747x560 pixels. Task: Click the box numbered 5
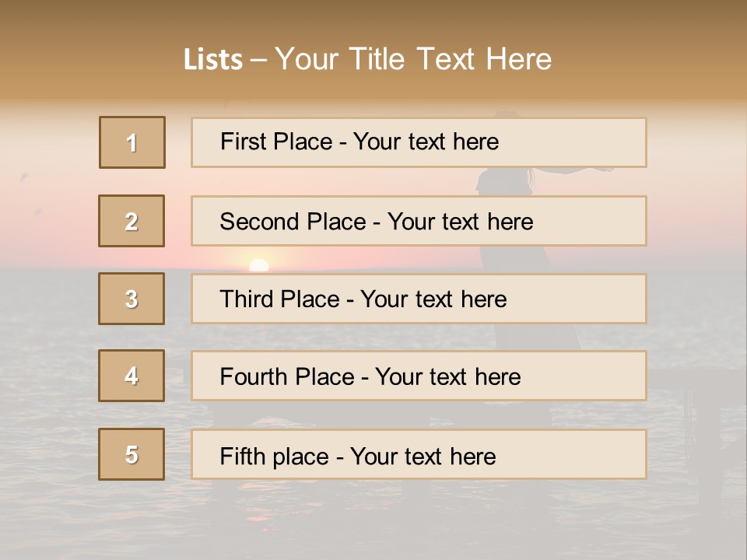132,454
